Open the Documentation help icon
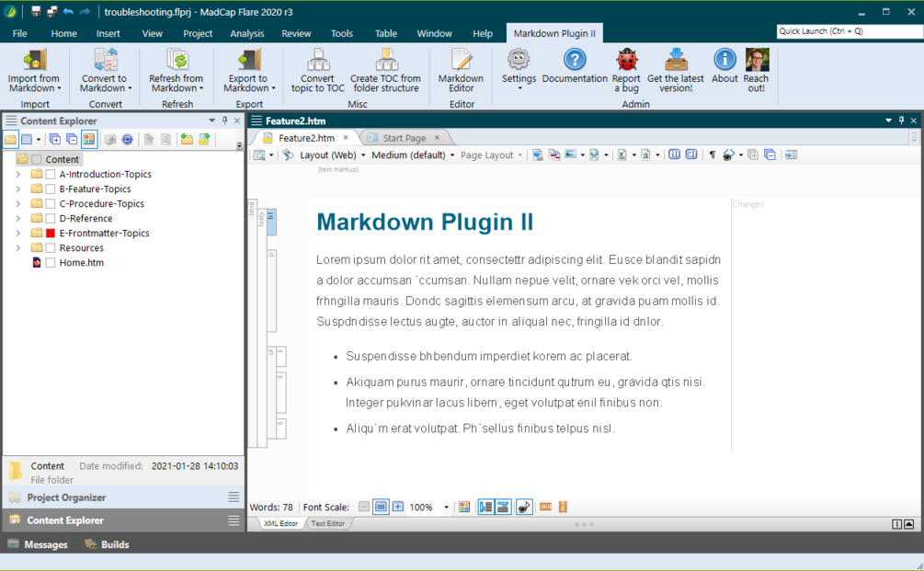The height and width of the screenshot is (571, 924). (575, 60)
